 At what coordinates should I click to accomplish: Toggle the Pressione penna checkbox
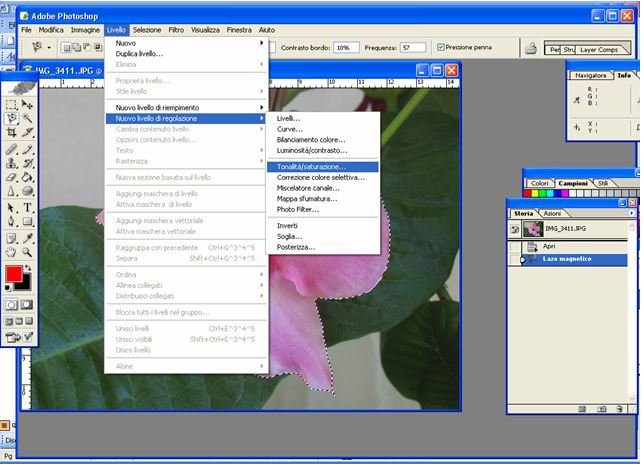click(441, 47)
